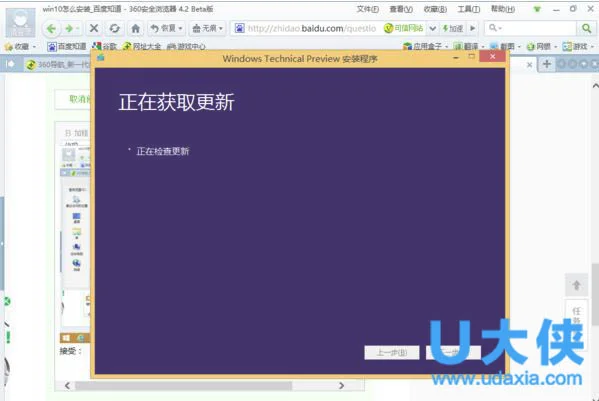
Task: Open the 百度知道 bookmark
Action: pyautogui.click(x=66, y=47)
